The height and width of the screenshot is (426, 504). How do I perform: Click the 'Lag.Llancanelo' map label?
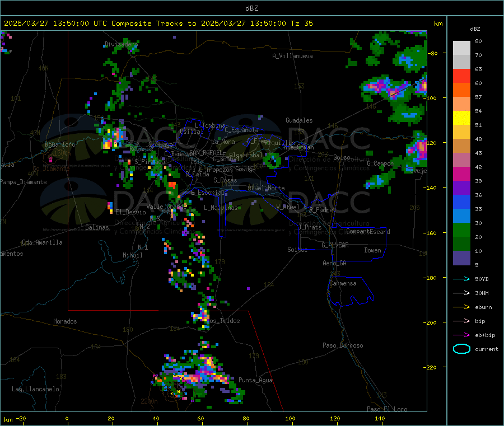tap(36, 389)
